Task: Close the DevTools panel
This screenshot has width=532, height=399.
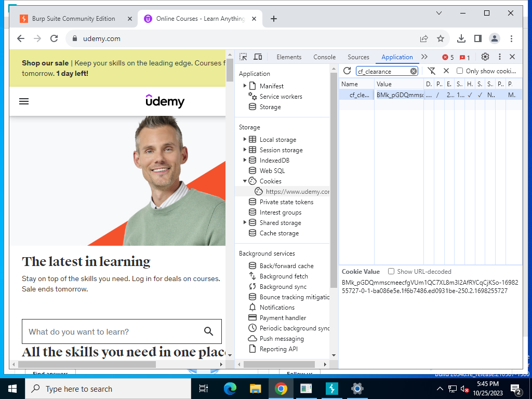Action: coord(512,57)
